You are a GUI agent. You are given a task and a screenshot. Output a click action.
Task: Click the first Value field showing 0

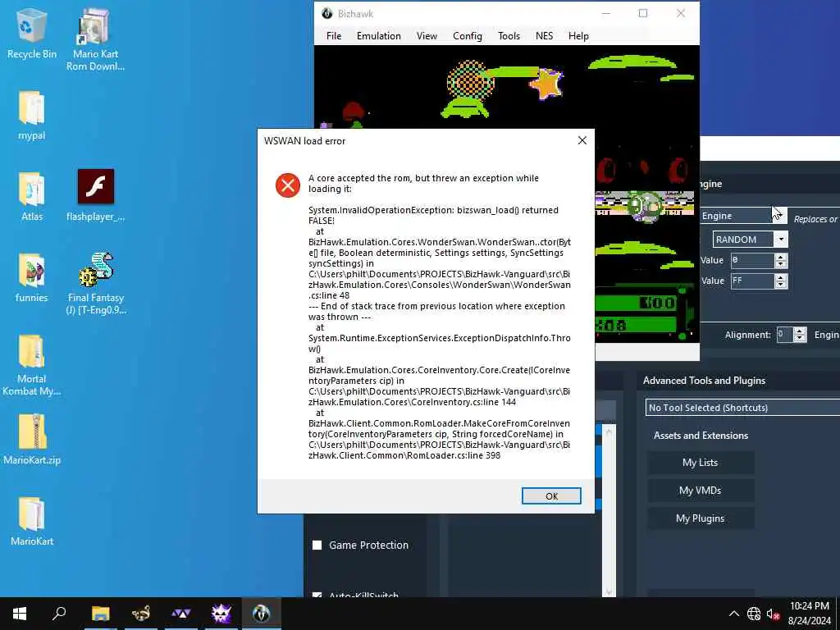(752, 260)
